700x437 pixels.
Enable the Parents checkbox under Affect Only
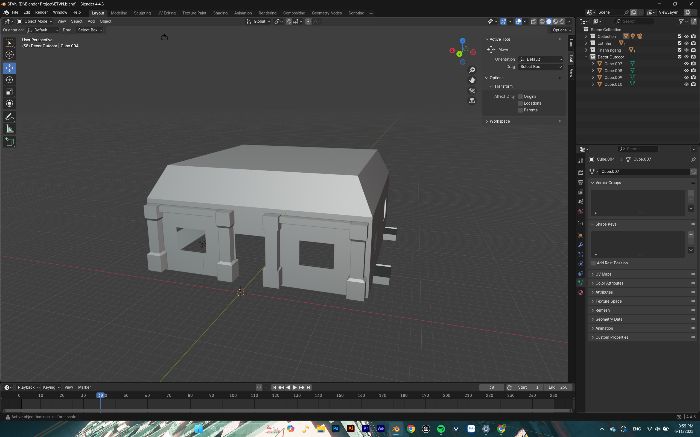(521, 110)
